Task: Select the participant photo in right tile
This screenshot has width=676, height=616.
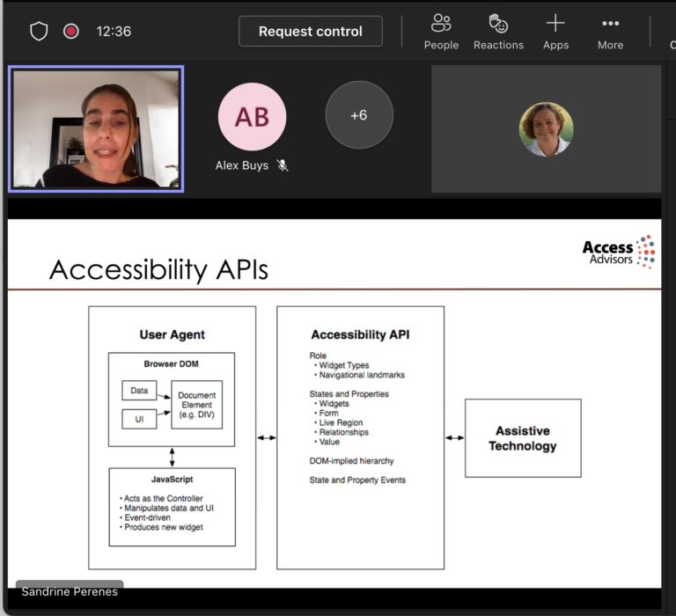Action: [546, 129]
